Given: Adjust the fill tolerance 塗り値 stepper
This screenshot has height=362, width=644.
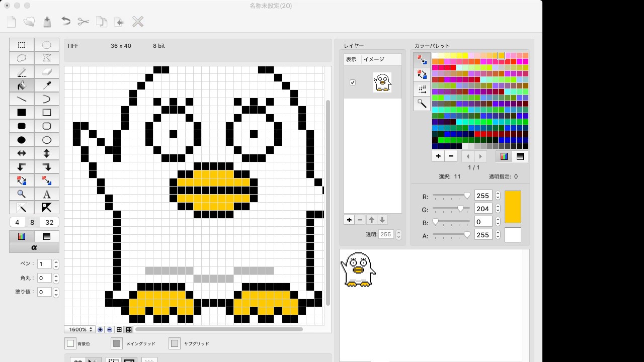Looking at the screenshot, I should [x=56, y=292].
